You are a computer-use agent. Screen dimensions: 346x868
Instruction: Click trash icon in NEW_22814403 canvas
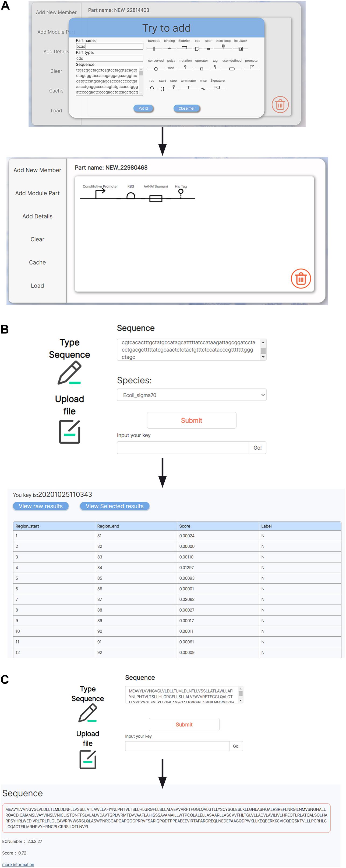(280, 105)
